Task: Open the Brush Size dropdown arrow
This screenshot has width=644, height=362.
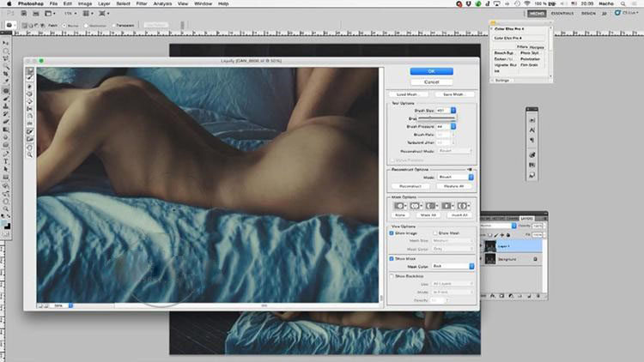Action: tap(453, 111)
